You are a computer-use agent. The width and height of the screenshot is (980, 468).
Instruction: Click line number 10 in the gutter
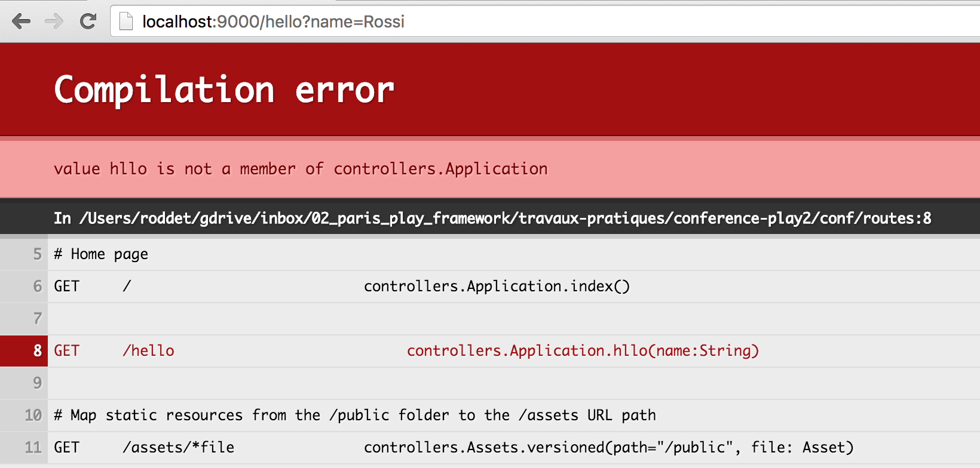point(33,415)
